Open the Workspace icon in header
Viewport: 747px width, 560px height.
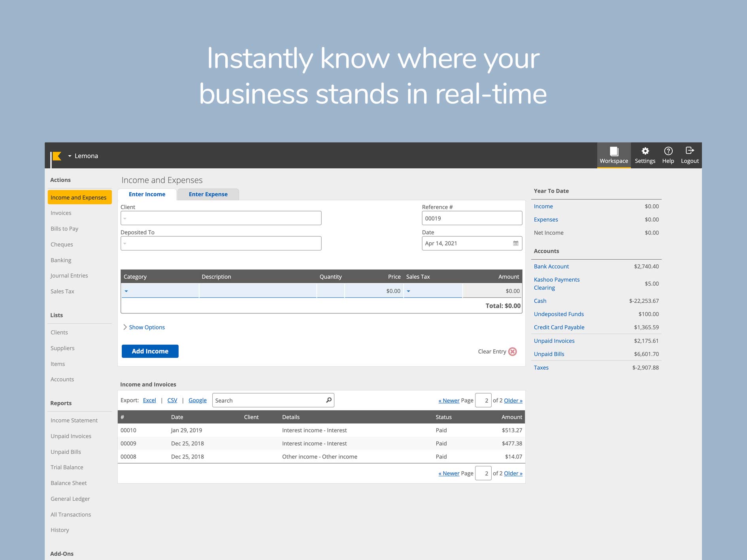point(613,151)
